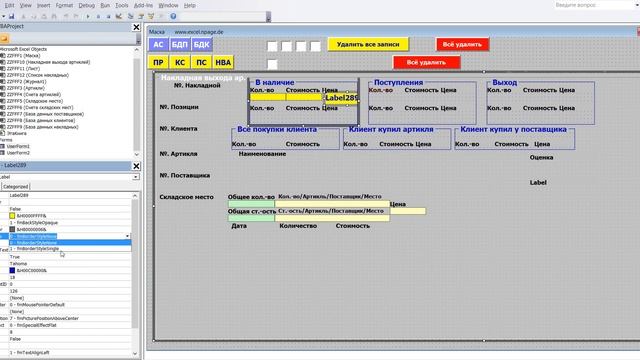The image size is (640, 360).
Task: Click the gray BorderColor swatch
Action: (12, 229)
